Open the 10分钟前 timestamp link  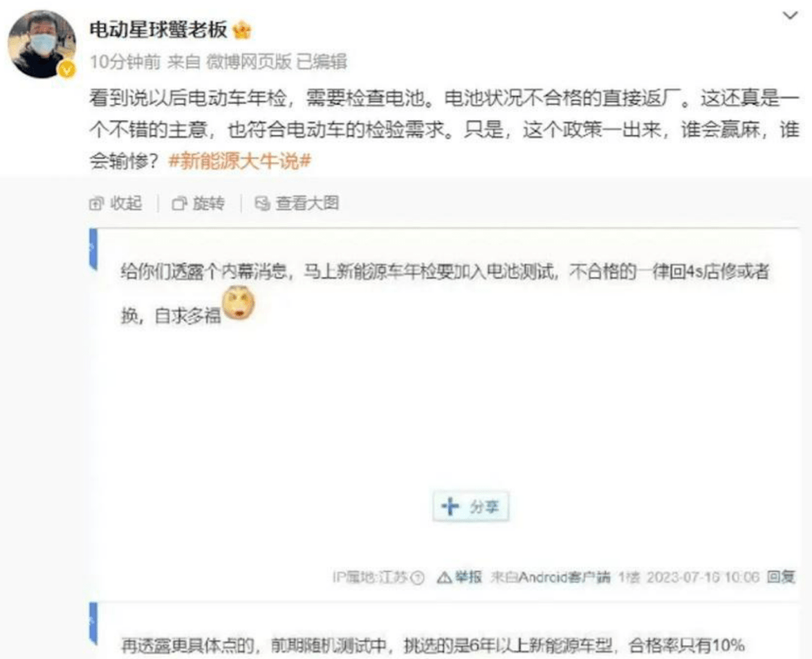click(126, 62)
